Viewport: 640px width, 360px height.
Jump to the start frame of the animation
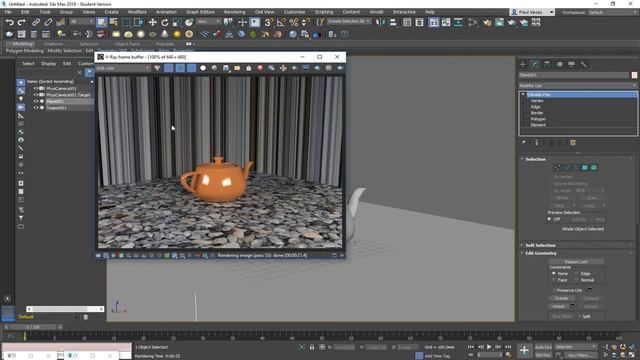coord(471,347)
